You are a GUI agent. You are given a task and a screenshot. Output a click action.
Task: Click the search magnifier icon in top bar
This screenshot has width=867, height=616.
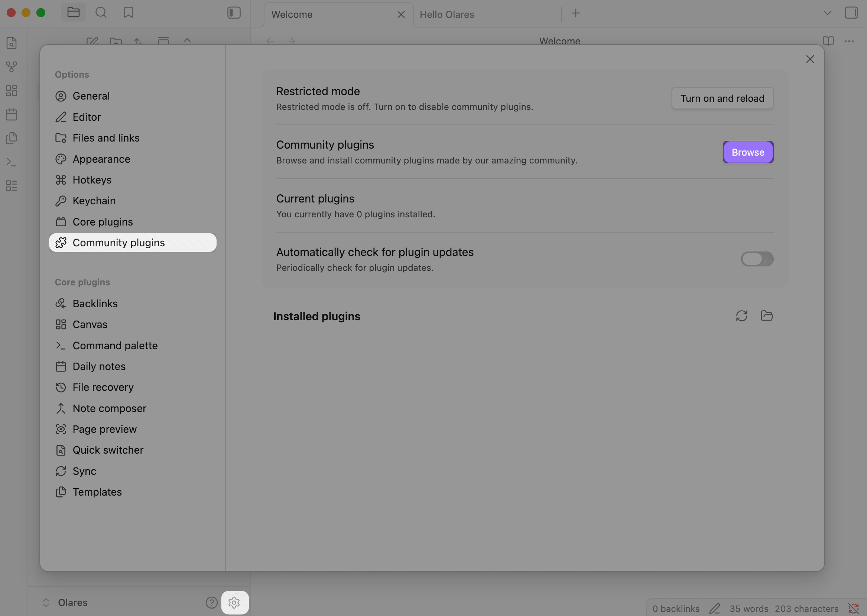tap(101, 13)
